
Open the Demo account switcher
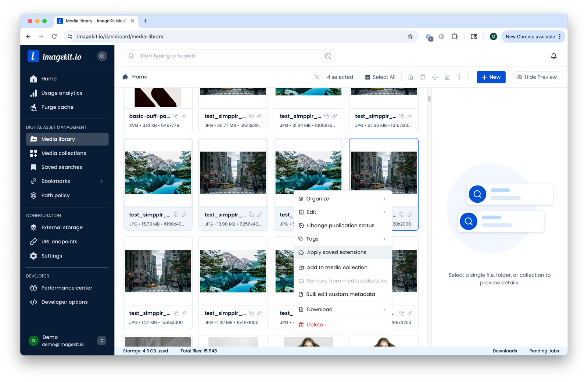point(102,340)
